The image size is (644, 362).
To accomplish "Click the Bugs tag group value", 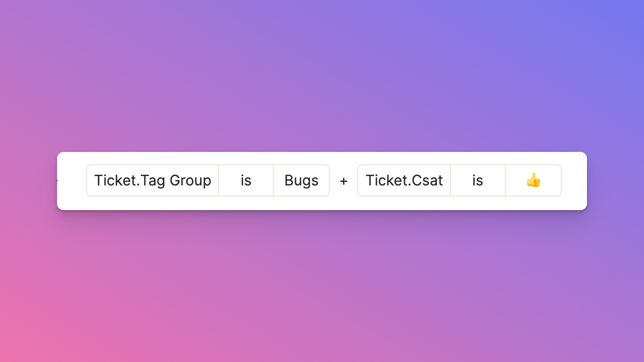I will click(x=301, y=180).
